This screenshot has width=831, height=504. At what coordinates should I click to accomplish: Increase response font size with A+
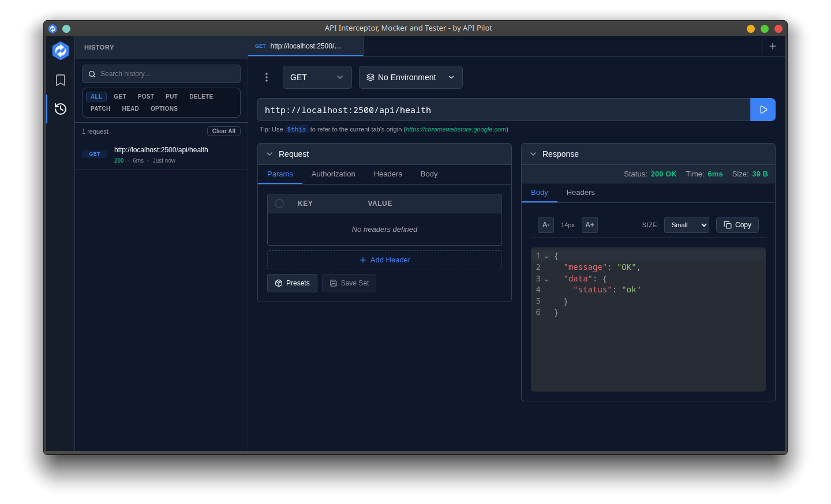589,225
